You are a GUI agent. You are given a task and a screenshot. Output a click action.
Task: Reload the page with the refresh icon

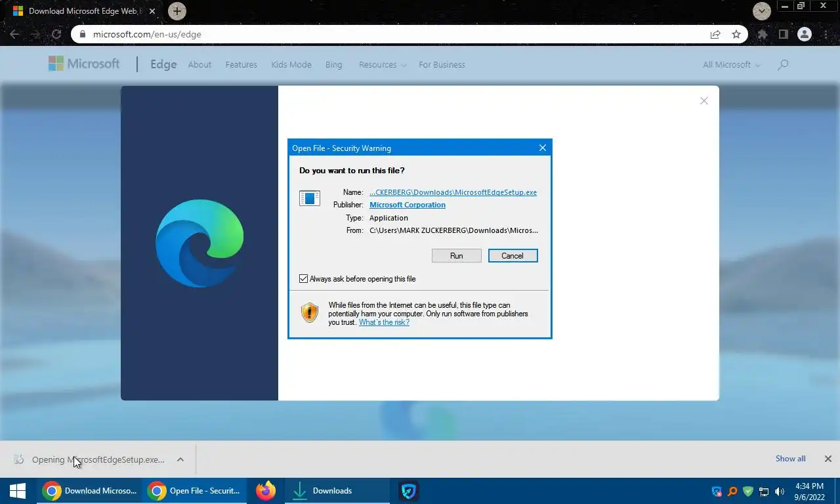pyautogui.click(x=56, y=34)
